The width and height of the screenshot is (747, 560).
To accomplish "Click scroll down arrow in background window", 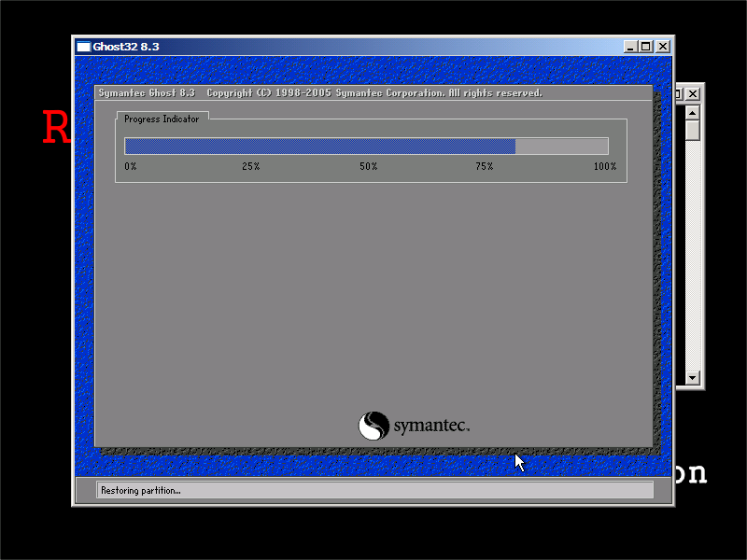I will pos(692,378).
